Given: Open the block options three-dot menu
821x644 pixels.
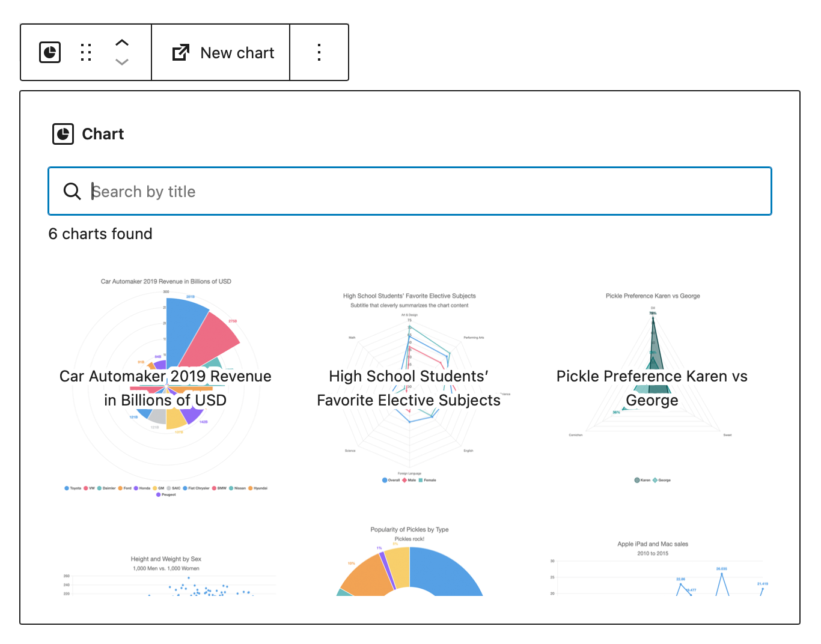Looking at the screenshot, I should coord(319,53).
